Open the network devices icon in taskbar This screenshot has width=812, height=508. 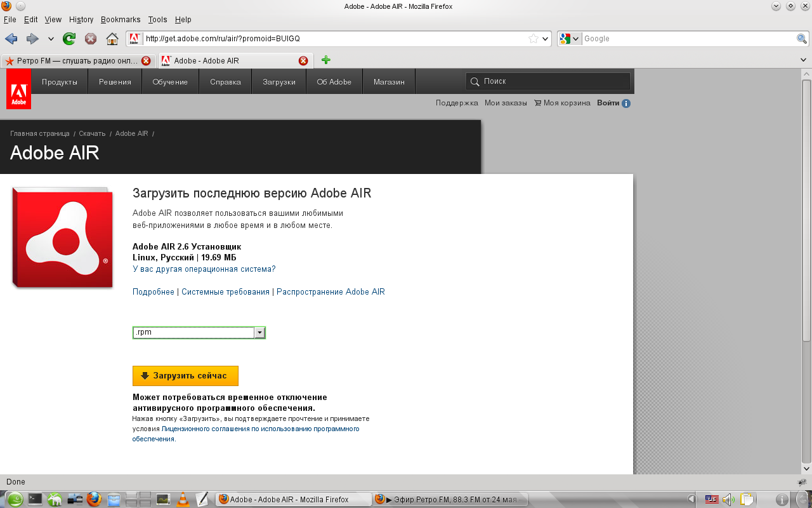click(x=75, y=500)
